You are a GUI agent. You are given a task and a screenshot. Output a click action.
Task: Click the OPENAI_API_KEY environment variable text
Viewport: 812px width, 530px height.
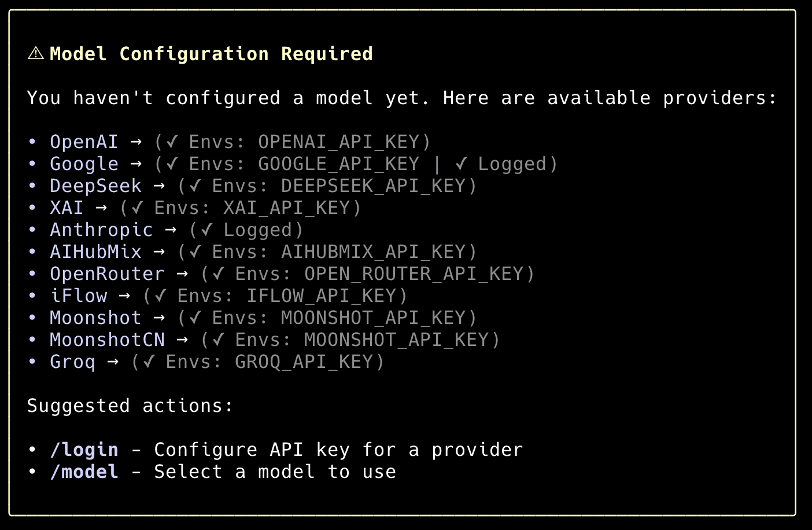pyautogui.click(x=338, y=142)
